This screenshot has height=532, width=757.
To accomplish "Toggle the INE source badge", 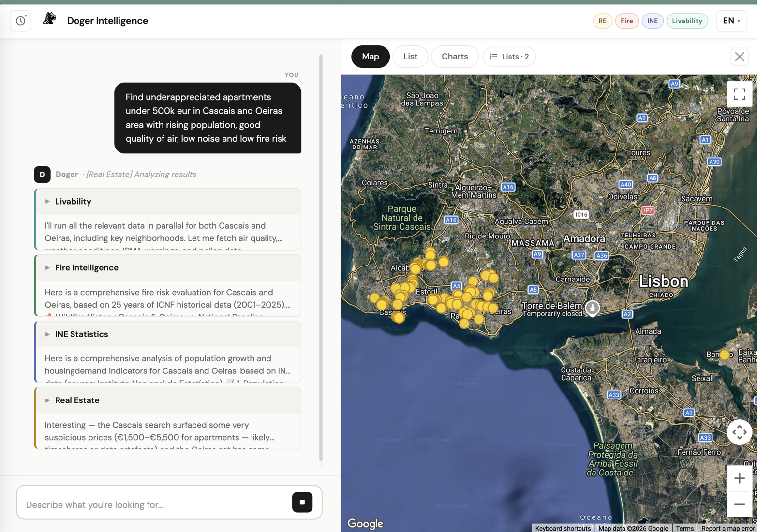I will point(652,21).
